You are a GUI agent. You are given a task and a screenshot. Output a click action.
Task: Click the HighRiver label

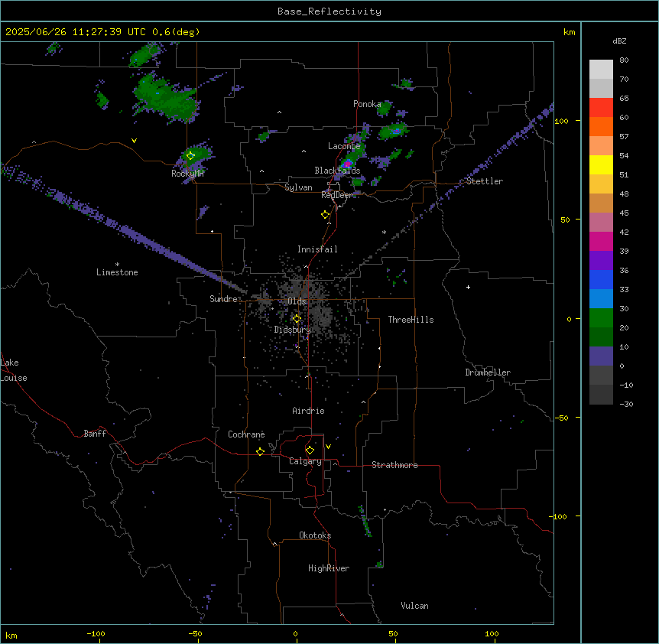tap(329, 568)
